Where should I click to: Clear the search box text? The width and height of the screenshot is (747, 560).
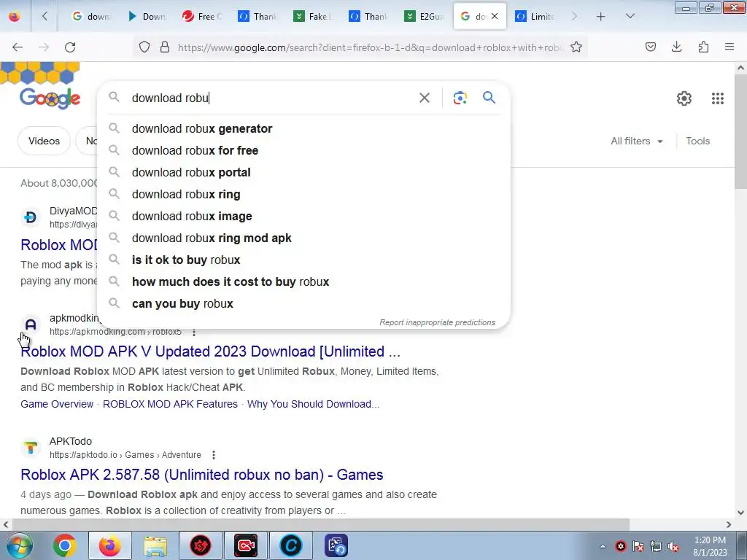(424, 98)
